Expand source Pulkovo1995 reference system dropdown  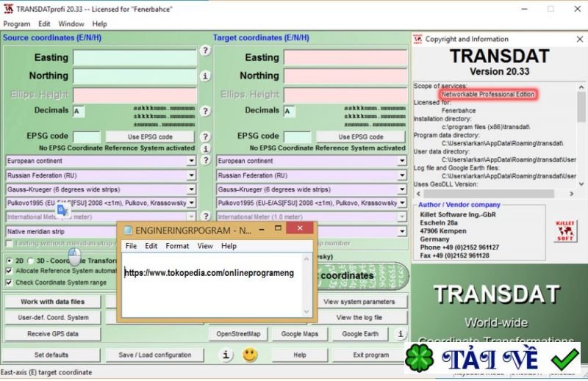click(191, 203)
